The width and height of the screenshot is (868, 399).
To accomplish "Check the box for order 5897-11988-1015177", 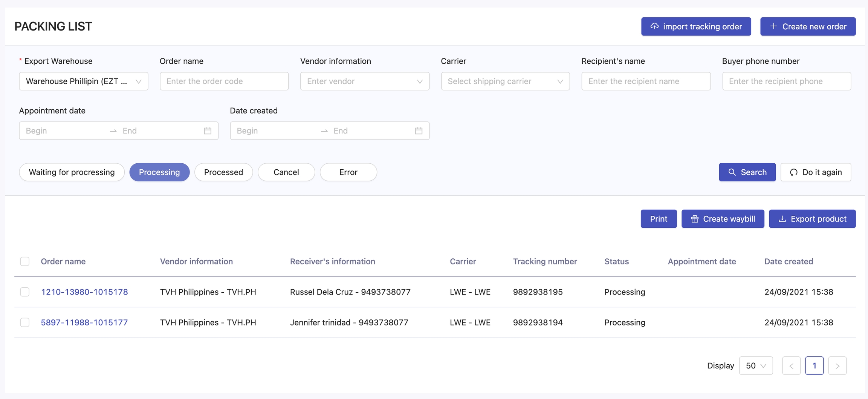I will [25, 322].
